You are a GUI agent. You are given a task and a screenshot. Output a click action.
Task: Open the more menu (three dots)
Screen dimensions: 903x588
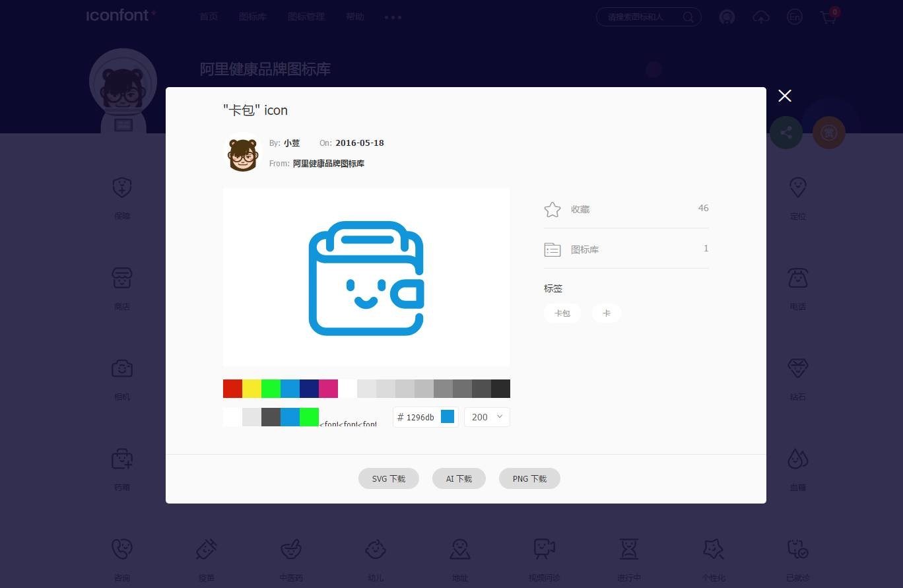pyautogui.click(x=393, y=17)
